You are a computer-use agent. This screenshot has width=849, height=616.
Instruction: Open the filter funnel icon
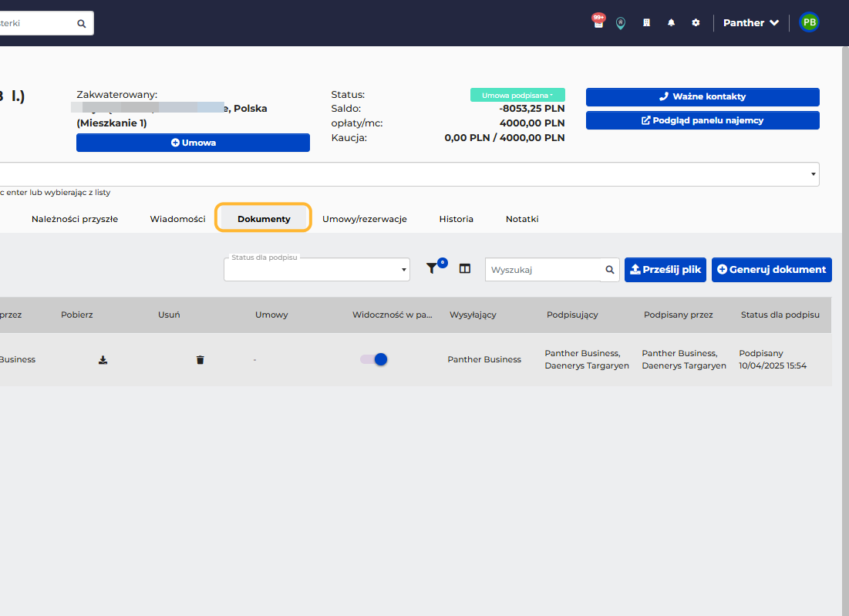pos(432,268)
